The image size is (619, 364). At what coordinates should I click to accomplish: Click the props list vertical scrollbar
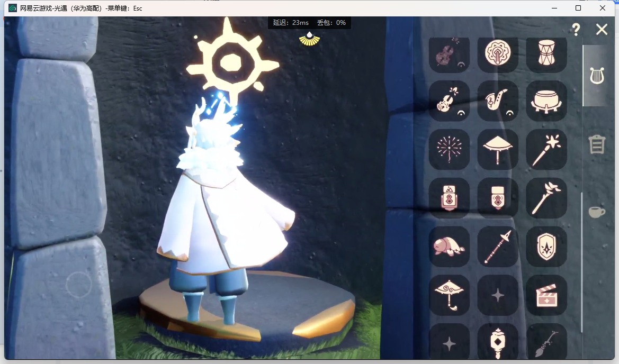(x=582, y=262)
